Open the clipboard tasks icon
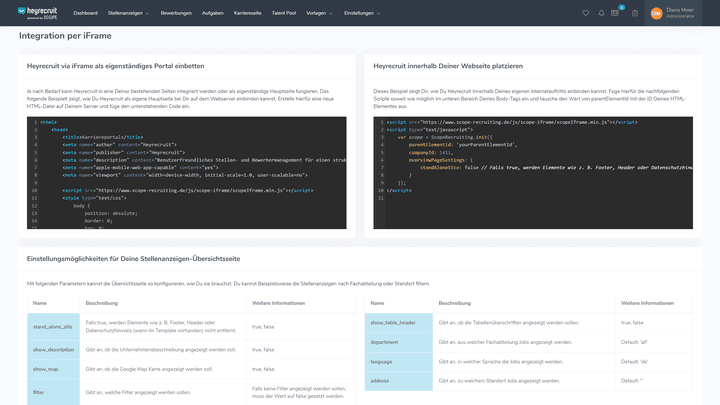The width and height of the screenshot is (720, 405). [635, 13]
